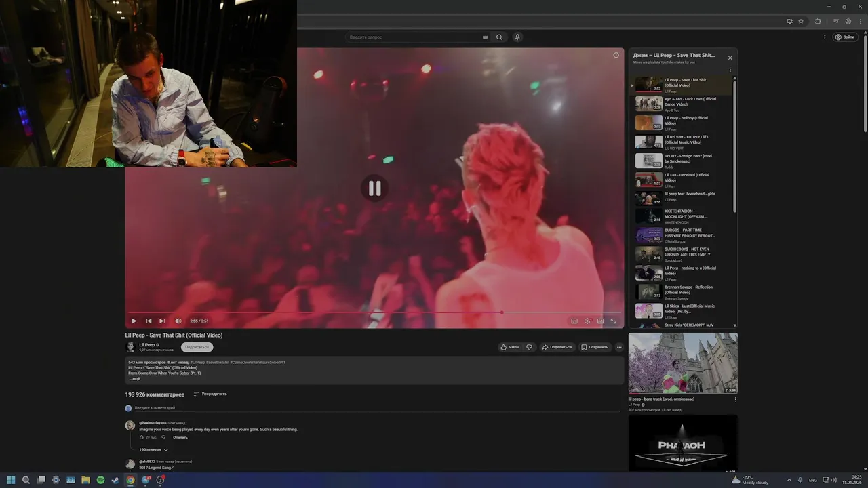Play lil peep feat. horsehead - girls
The width and height of the screenshot is (868, 488).
click(x=682, y=199)
